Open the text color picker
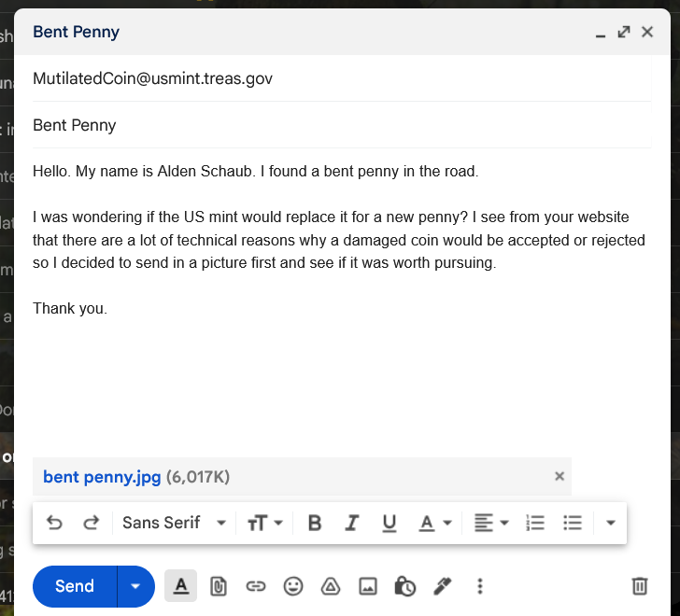680x616 pixels. click(x=435, y=523)
